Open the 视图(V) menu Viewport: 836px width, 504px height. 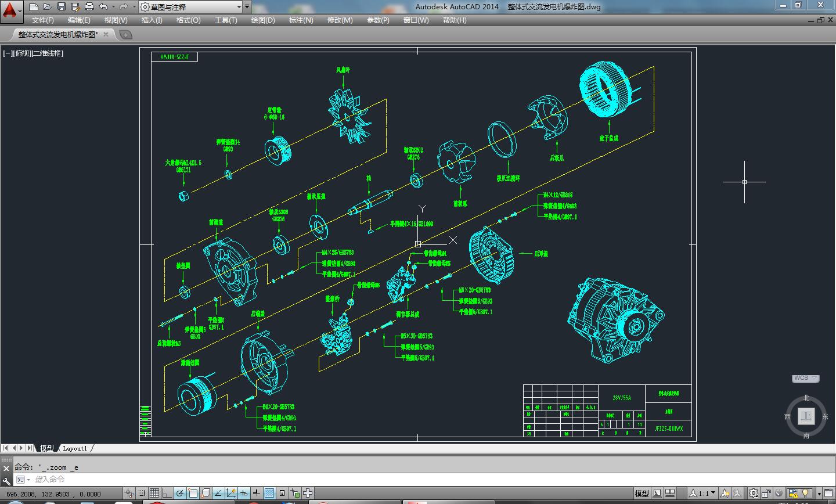point(116,20)
